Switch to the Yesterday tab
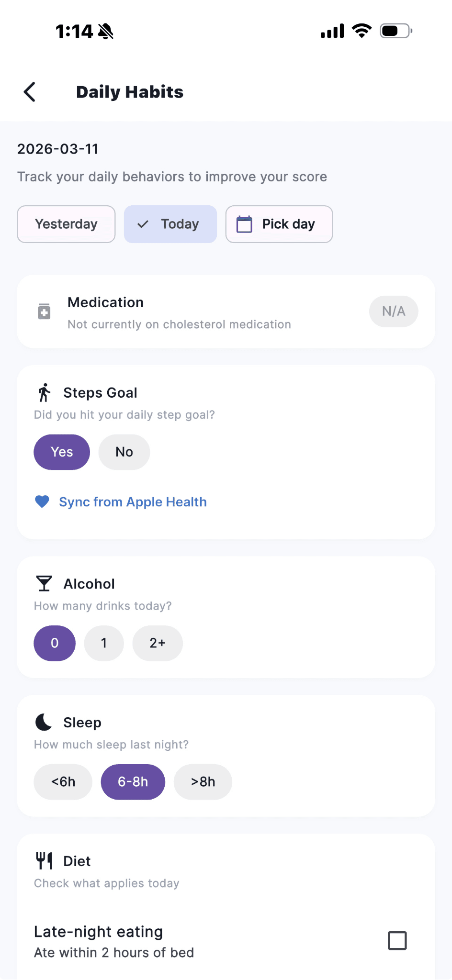The width and height of the screenshot is (452, 980). pos(66,224)
